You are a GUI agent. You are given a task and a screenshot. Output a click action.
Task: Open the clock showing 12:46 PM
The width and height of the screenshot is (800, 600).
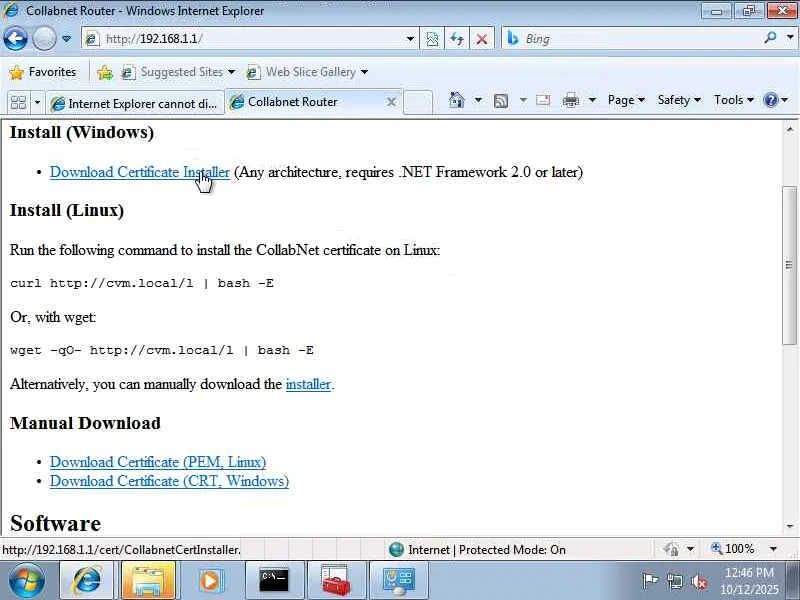click(x=749, y=581)
